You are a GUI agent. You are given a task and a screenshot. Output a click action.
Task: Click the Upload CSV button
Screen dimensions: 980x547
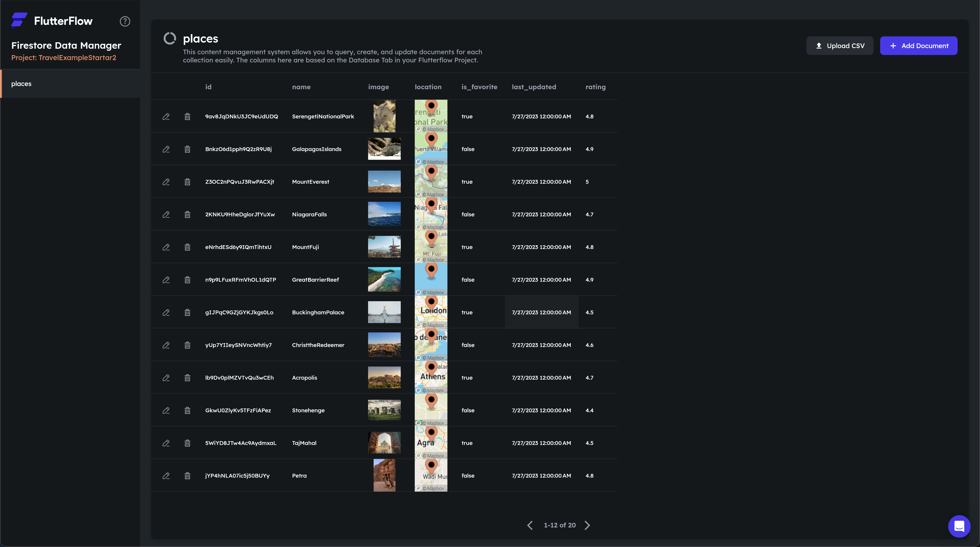pyautogui.click(x=840, y=46)
